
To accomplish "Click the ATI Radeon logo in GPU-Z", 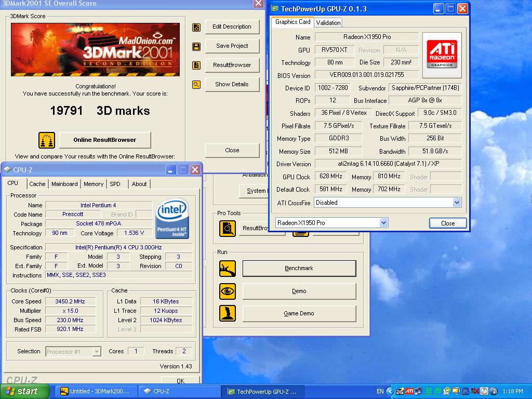I will click(442, 55).
